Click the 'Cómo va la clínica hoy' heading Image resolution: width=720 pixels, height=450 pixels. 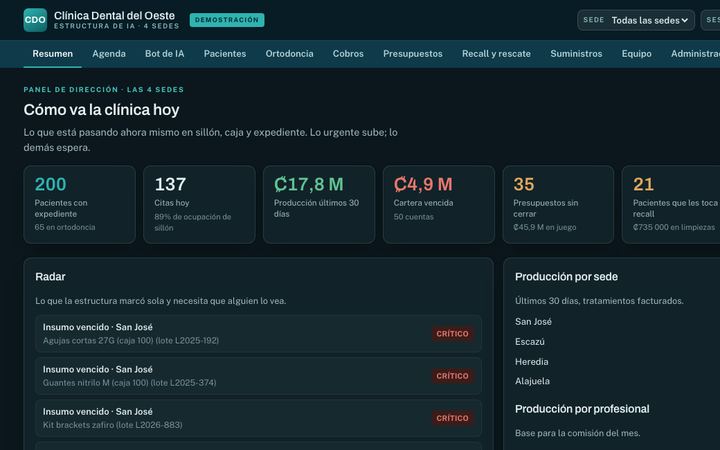coord(101,110)
